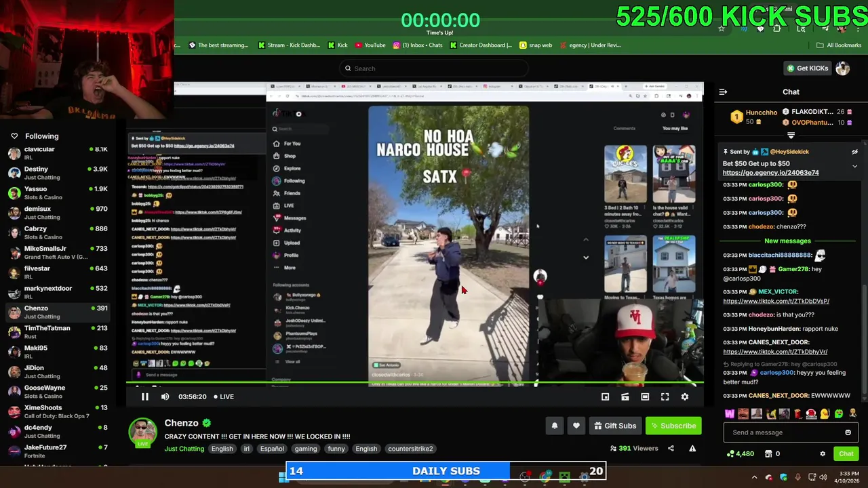Expand pinned message chevron

[x=854, y=165]
